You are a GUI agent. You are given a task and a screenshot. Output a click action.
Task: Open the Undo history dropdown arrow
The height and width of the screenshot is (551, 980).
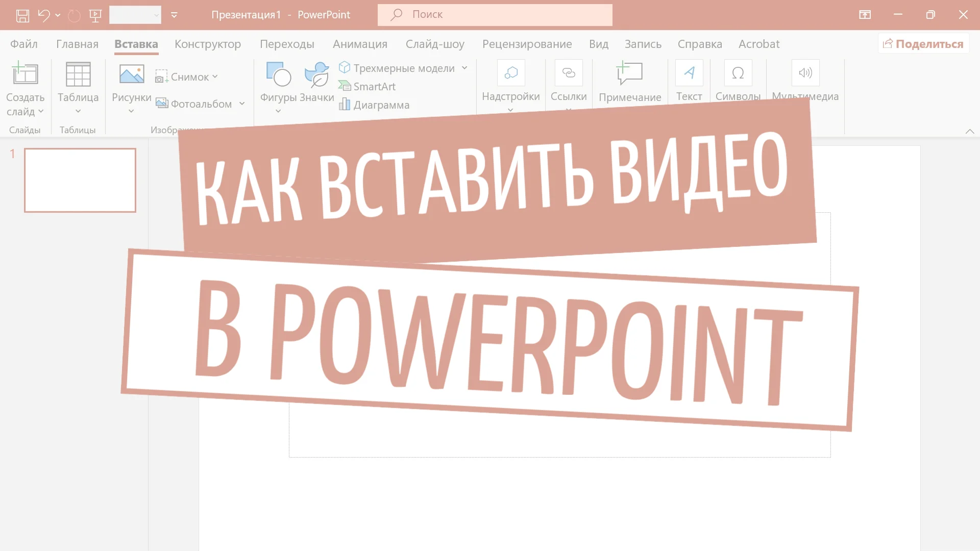(x=58, y=15)
